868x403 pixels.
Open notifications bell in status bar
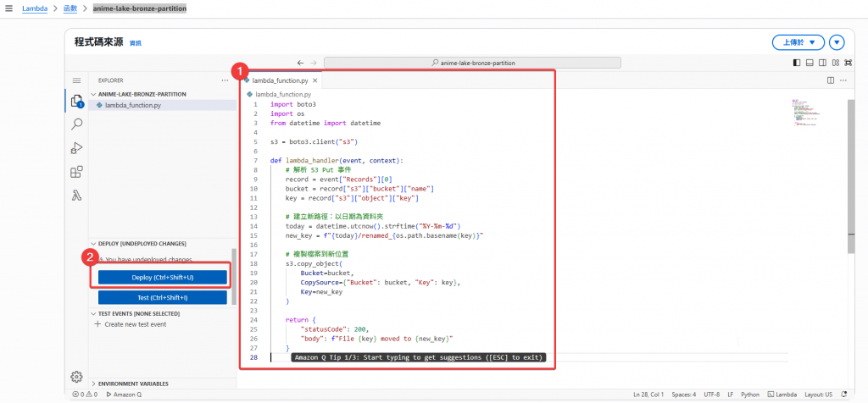[x=844, y=395]
